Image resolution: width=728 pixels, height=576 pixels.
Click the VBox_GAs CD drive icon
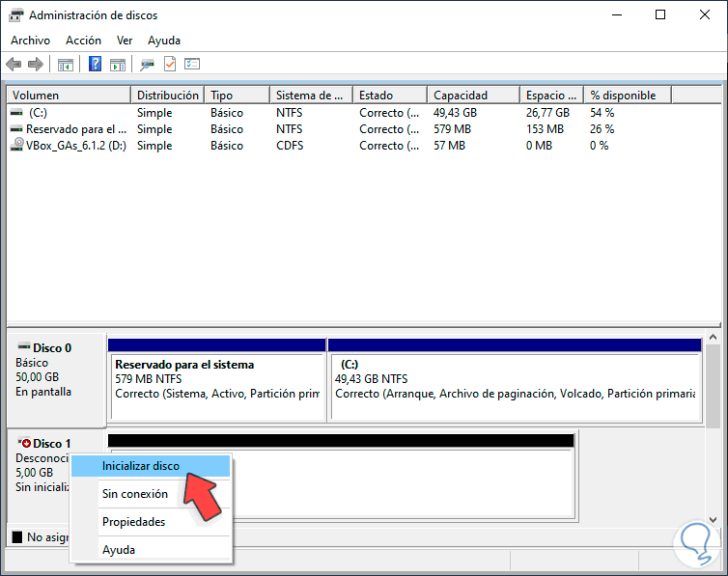[x=17, y=145]
